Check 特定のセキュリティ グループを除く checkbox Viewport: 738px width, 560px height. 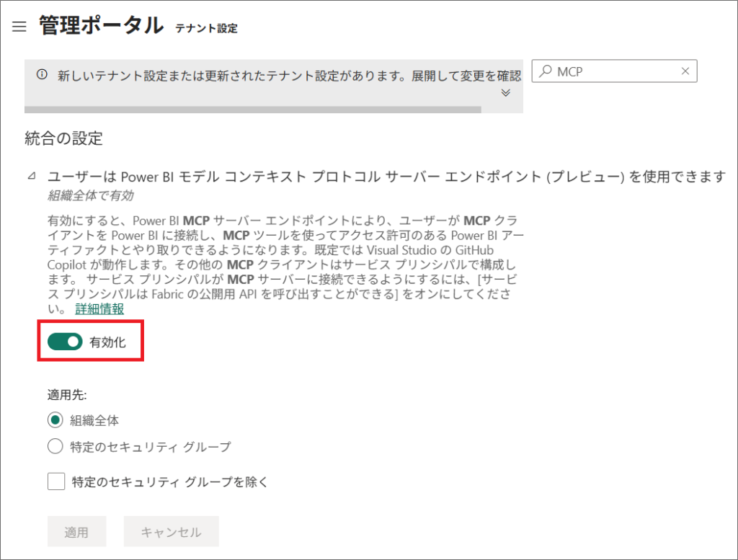(x=56, y=481)
